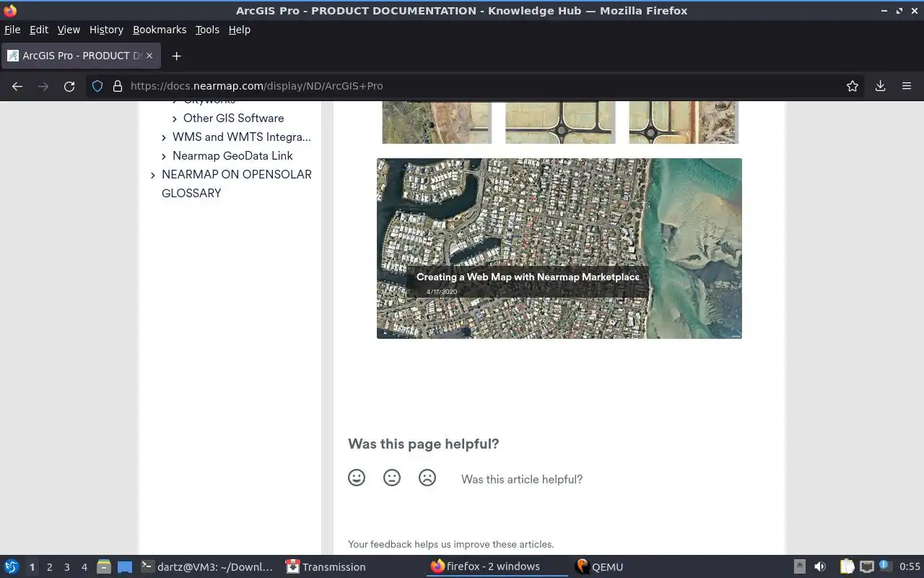Switch to workspace 1 in the taskbar
The height and width of the screenshot is (578, 924).
[32, 567]
